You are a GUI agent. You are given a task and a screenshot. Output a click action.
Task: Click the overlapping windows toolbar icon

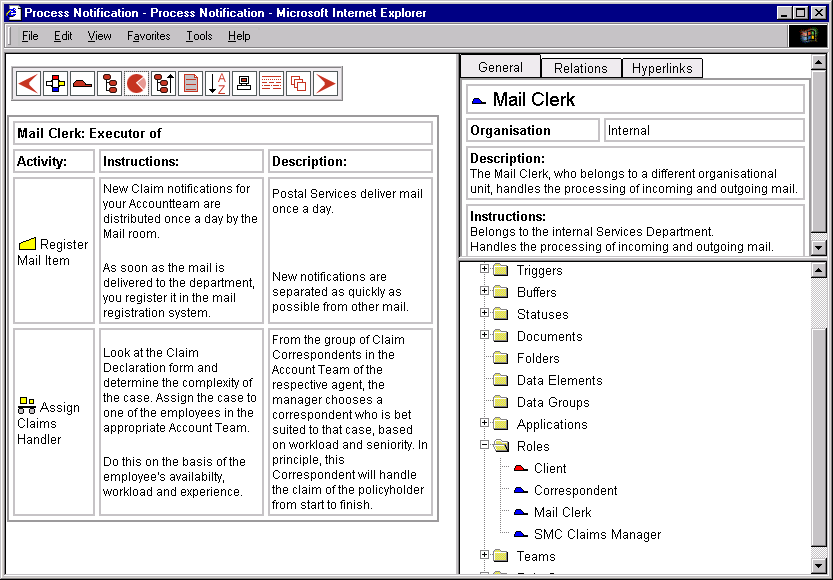tap(298, 83)
